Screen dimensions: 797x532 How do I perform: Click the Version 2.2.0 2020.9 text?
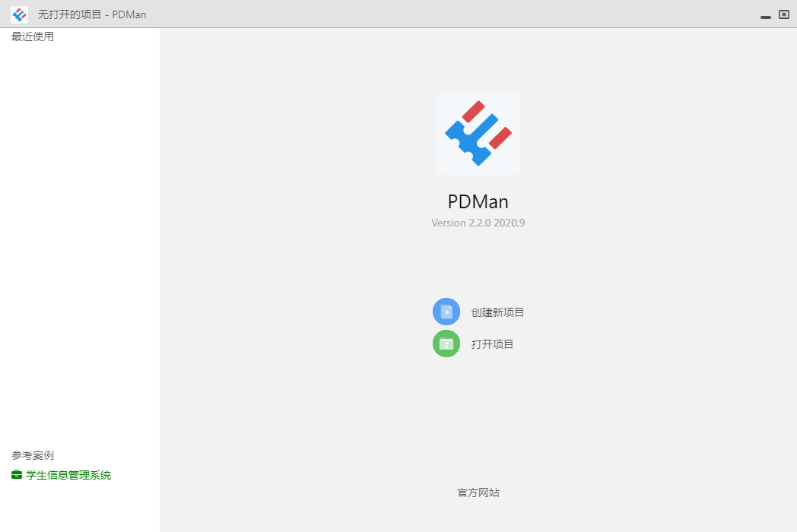click(478, 223)
